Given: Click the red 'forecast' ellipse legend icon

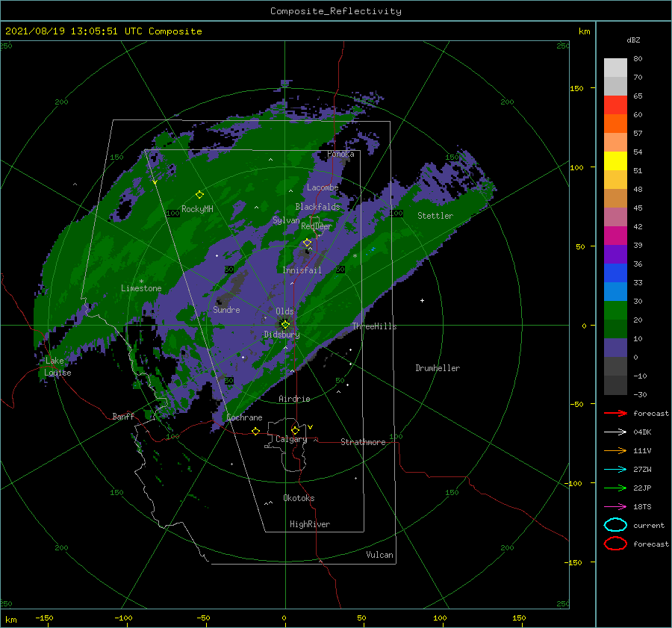Looking at the screenshot, I should 615,544.
